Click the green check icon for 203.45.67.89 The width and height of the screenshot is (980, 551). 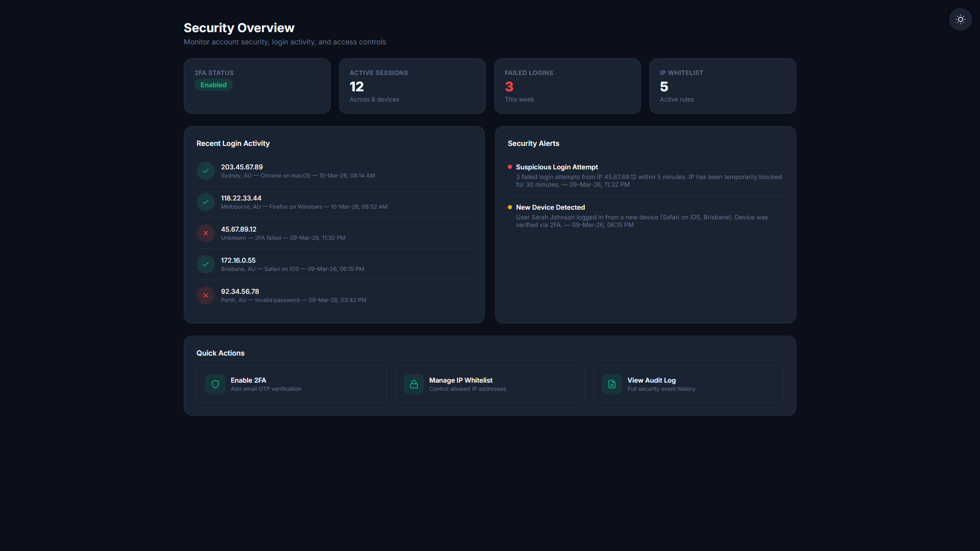coord(206,171)
